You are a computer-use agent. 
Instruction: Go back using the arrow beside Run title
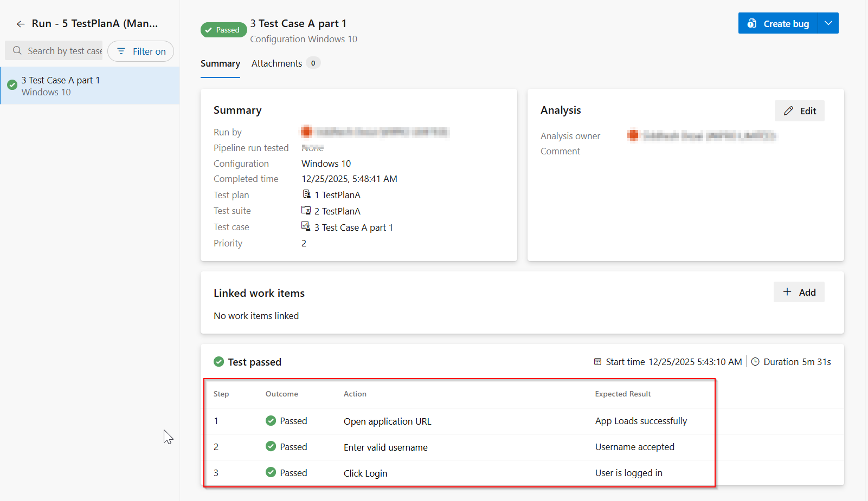pos(21,24)
